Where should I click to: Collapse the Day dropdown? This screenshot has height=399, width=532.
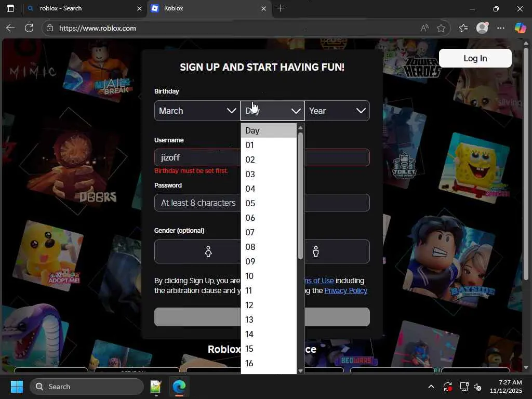(x=272, y=111)
